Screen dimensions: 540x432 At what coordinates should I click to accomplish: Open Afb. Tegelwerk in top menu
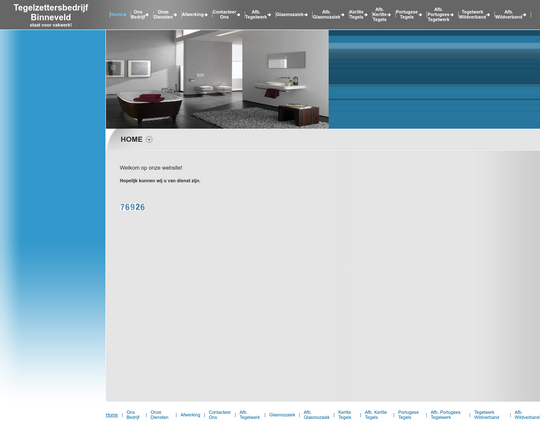coord(256,14)
